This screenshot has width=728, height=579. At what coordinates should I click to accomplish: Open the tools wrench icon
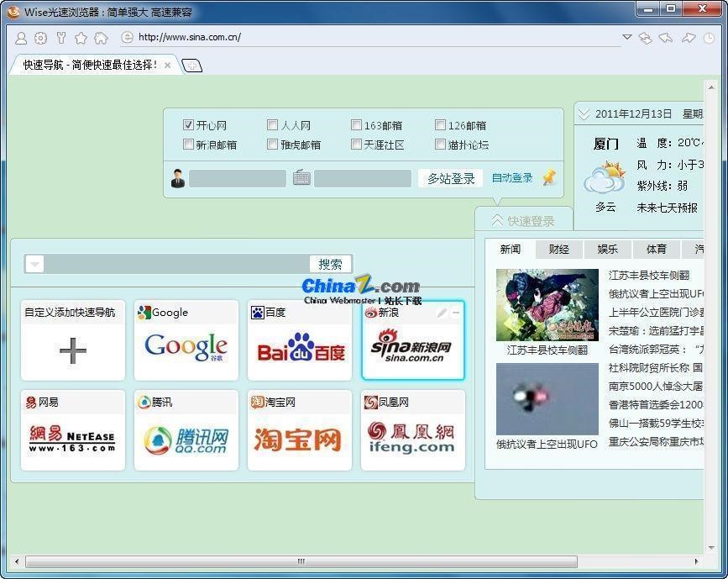click(x=60, y=38)
